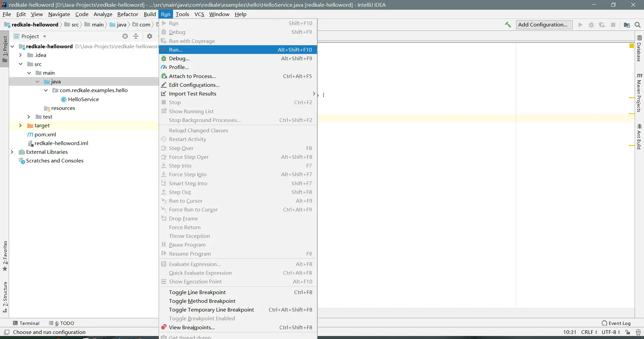Viewport: 644px width, 339px height.
Task: Select Edit Configurations... menu entry
Action: (238, 85)
